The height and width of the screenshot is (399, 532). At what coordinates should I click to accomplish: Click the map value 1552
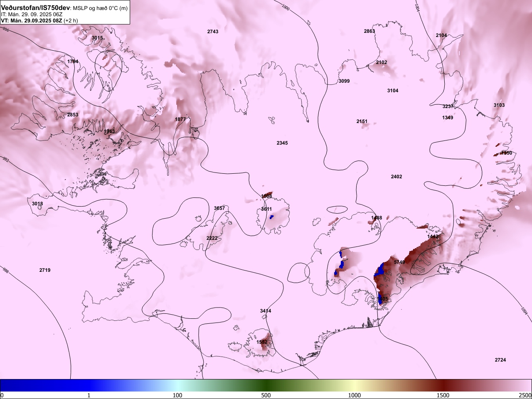tap(262, 342)
